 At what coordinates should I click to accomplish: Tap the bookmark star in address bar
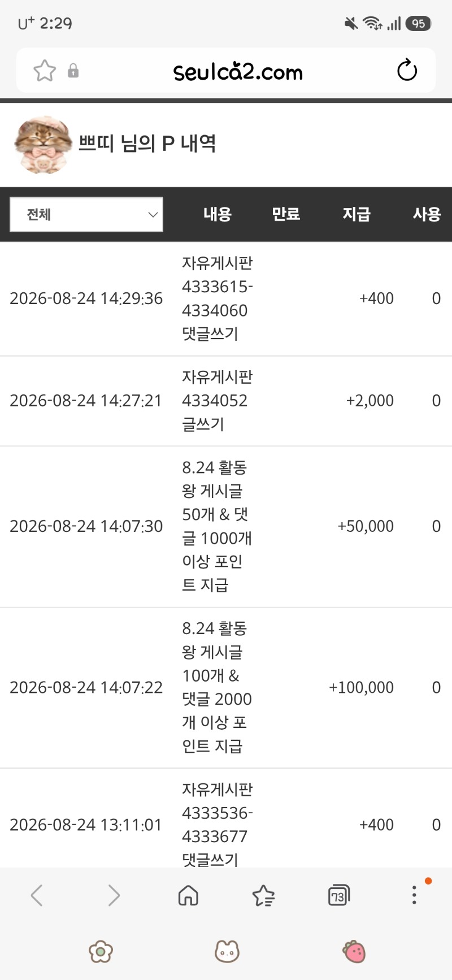pyautogui.click(x=45, y=71)
